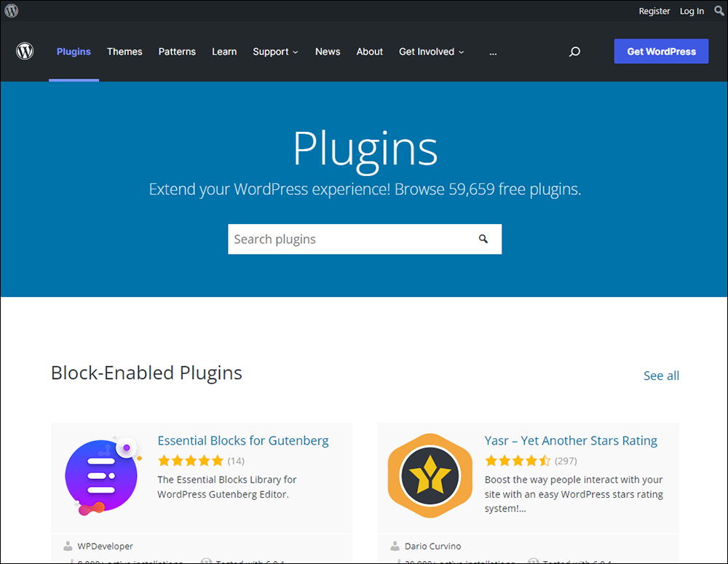Open the News menu item

click(x=328, y=52)
